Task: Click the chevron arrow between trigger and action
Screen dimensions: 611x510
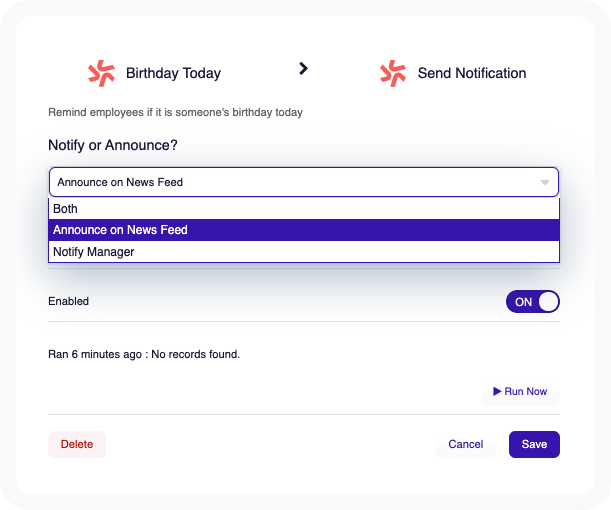Action: 303,69
